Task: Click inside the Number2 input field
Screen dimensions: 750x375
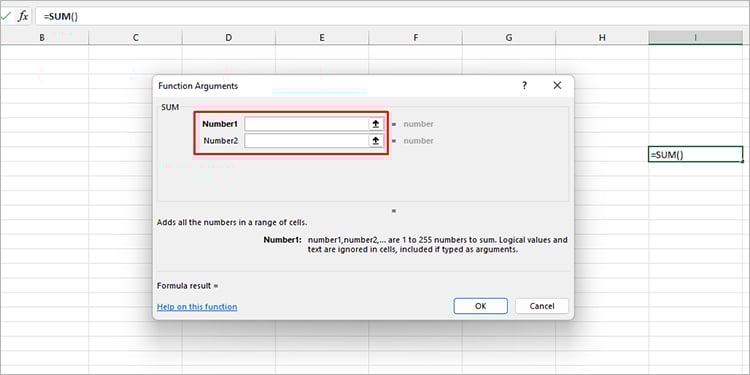Action: coord(306,141)
